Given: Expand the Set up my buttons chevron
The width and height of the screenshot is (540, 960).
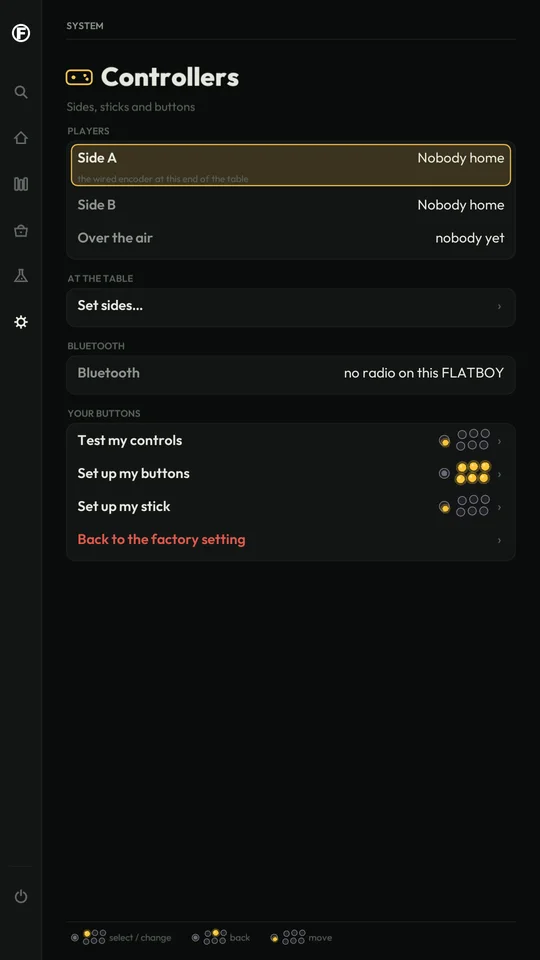Looking at the screenshot, I should (499, 474).
